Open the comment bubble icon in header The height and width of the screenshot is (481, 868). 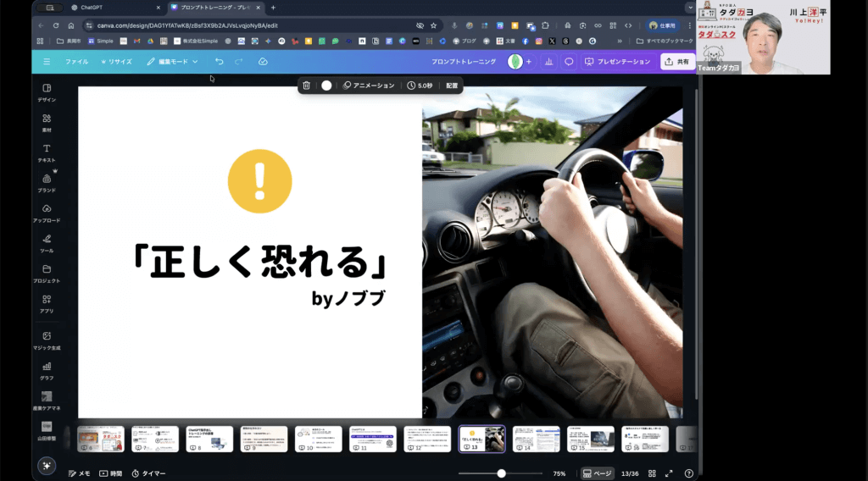569,62
